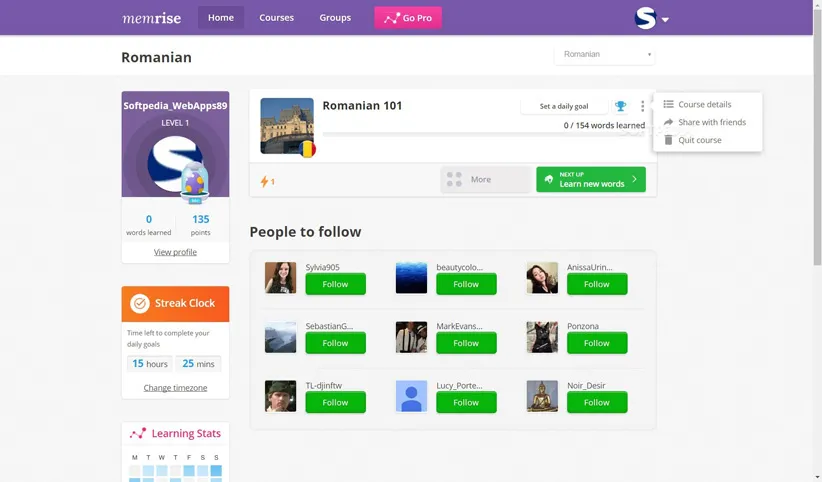Expand the account dropdown arrow
Image resolution: width=822 pixels, height=482 pixels.
tap(665, 20)
